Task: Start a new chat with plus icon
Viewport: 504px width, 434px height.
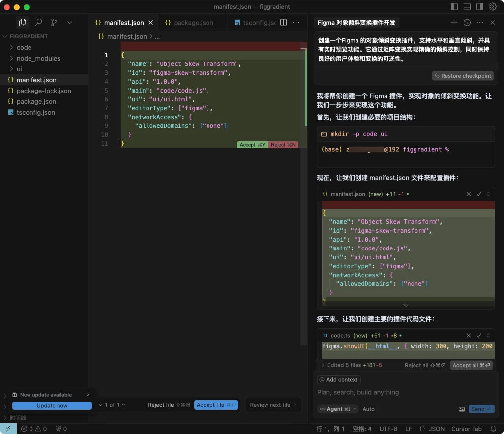Action: (454, 22)
